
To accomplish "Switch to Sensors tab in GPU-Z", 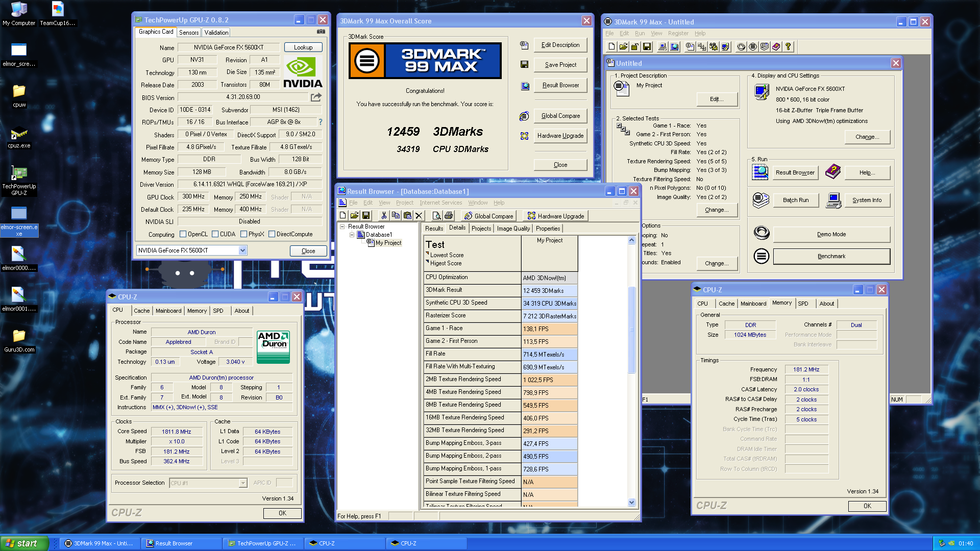I will pos(189,32).
